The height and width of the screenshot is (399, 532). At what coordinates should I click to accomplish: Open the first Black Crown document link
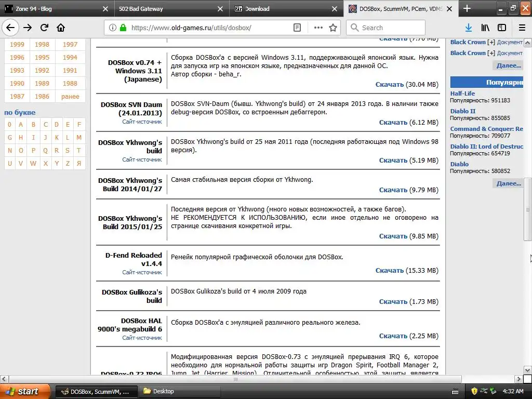point(468,42)
